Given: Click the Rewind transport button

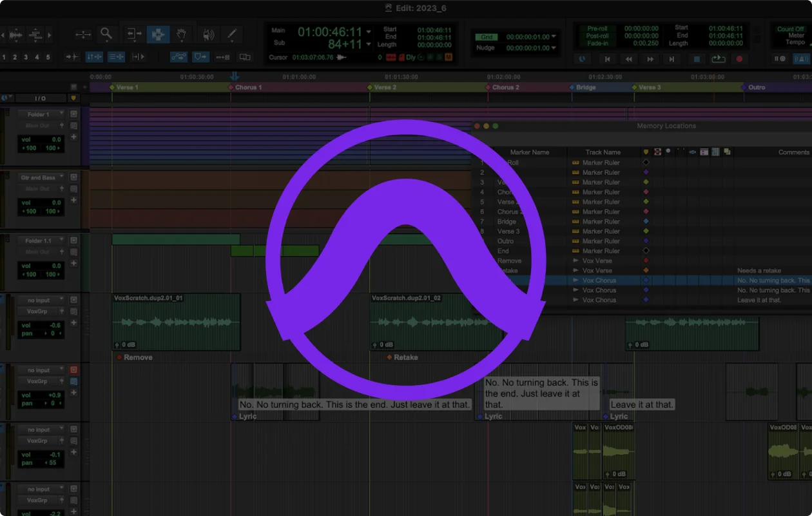Looking at the screenshot, I should coord(628,59).
